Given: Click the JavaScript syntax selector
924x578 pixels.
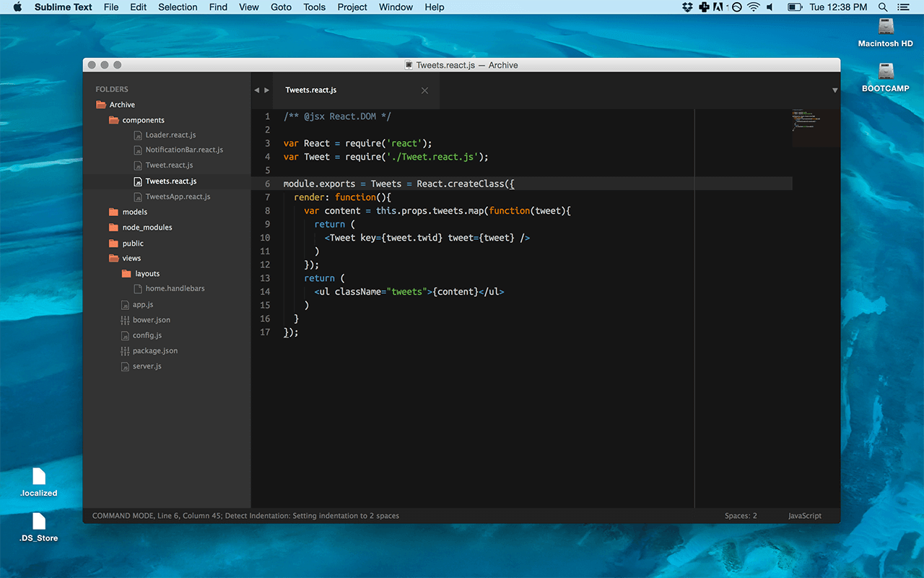Looking at the screenshot, I should click(804, 516).
